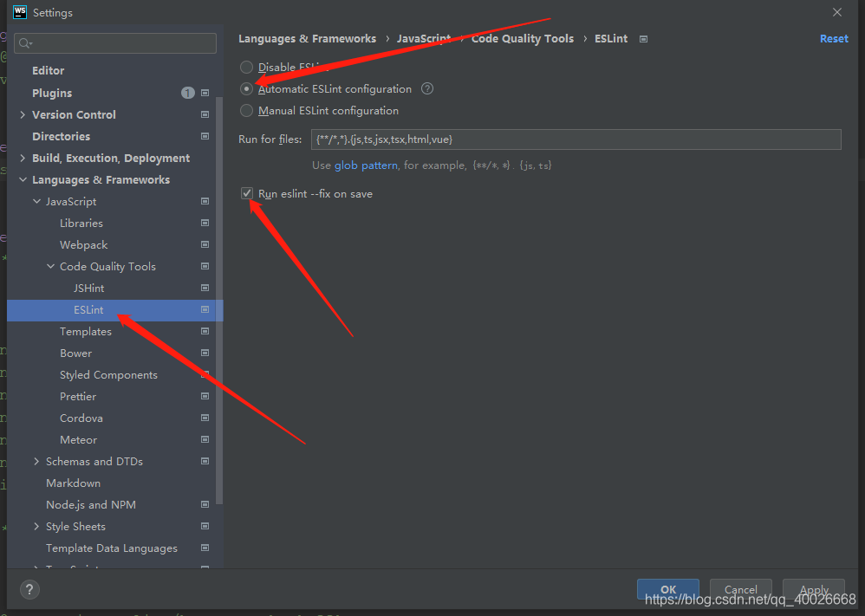
Task: Click the project-level icon beside Plugins
Action: click(205, 94)
